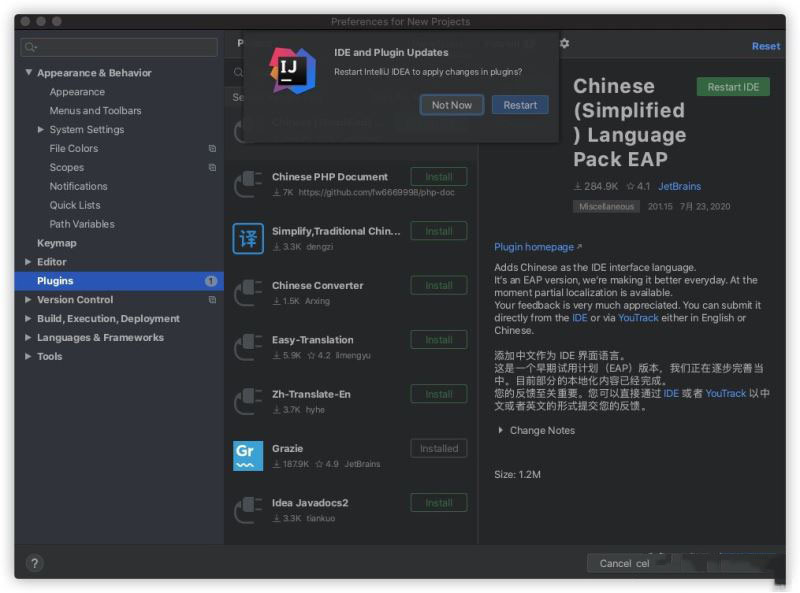Select Appearance in settings tree

coord(77,92)
